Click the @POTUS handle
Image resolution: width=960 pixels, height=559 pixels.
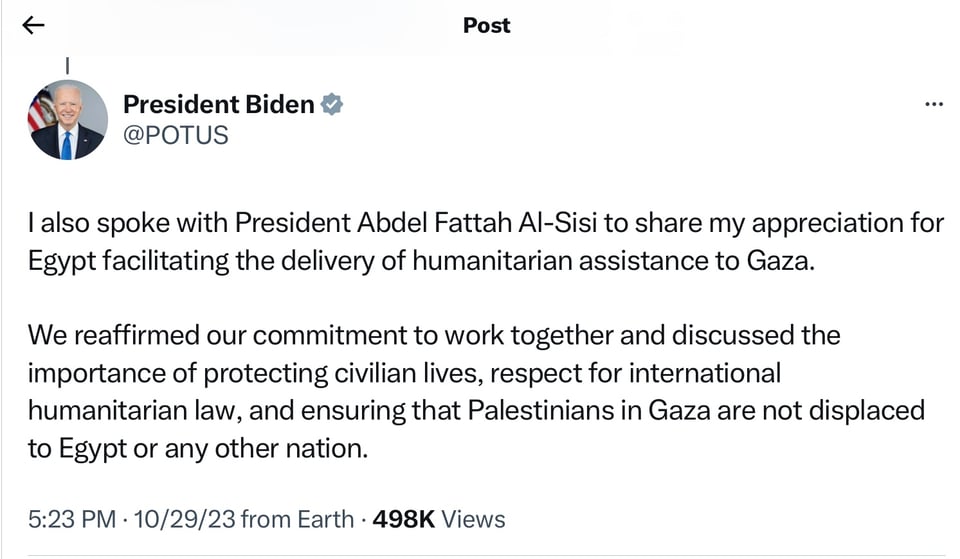[175, 135]
